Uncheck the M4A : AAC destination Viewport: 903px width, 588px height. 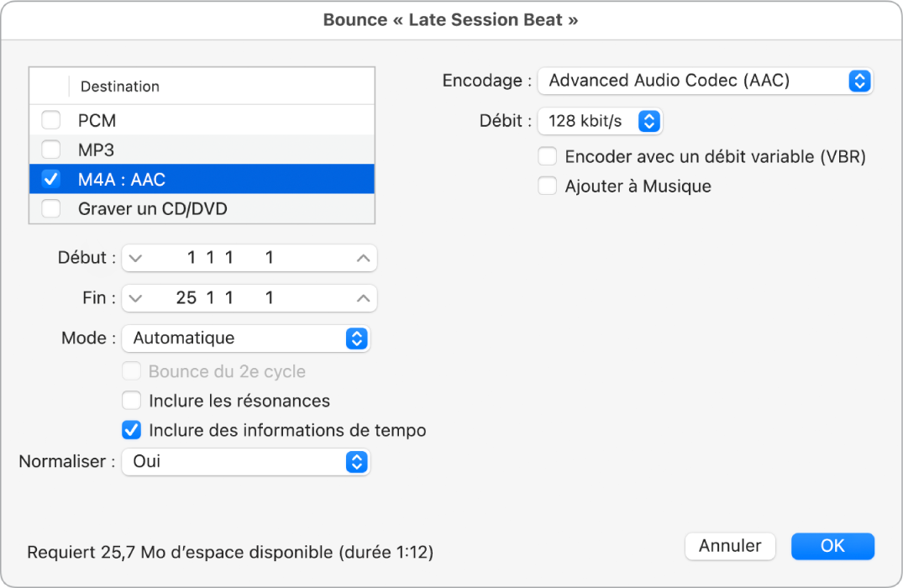tap(50, 179)
